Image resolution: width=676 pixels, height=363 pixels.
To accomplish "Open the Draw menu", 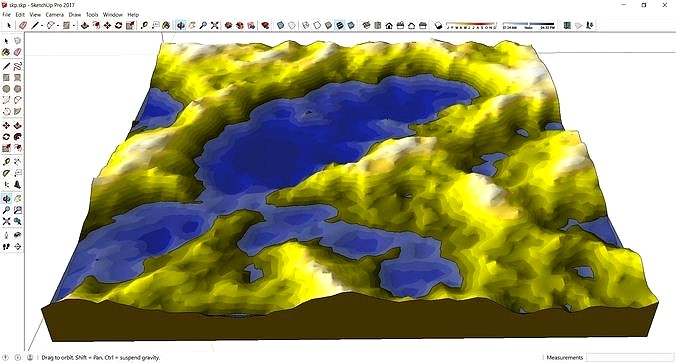I will click(75, 15).
